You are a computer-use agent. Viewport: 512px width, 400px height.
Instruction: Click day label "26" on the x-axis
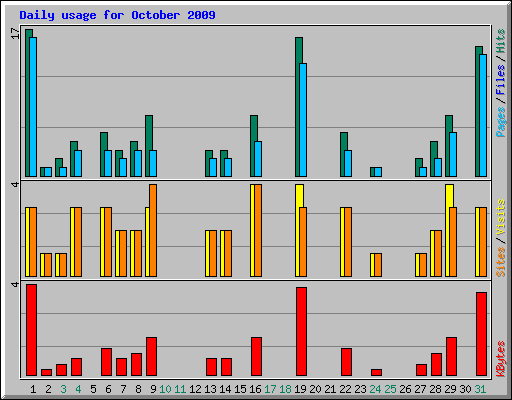(405, 389)
